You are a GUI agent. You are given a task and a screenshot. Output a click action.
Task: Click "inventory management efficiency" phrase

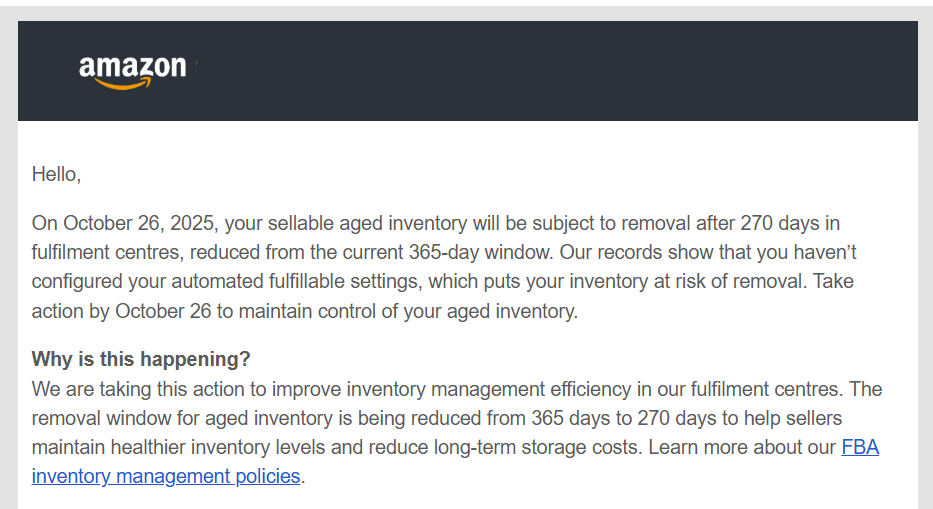(x=500, y=388)
